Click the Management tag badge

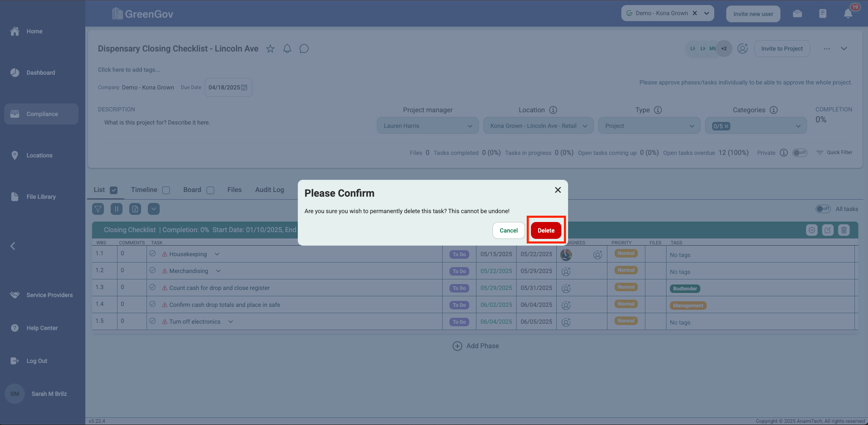(688, 306)
